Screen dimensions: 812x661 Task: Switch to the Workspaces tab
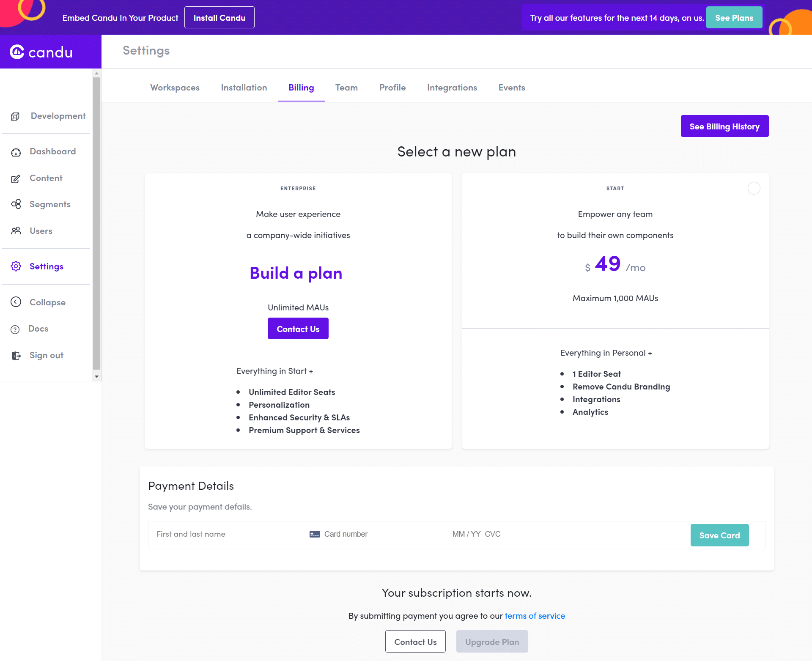(x=175, y=87)
